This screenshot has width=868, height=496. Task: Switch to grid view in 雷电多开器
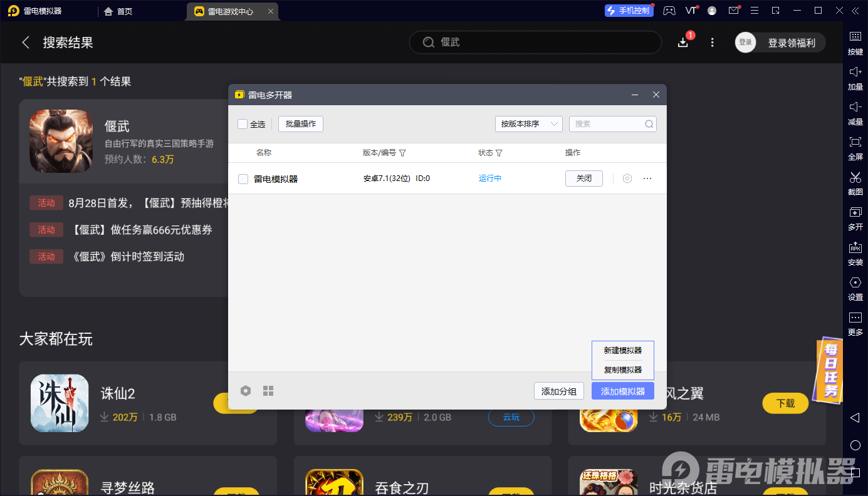pos(268,391)
